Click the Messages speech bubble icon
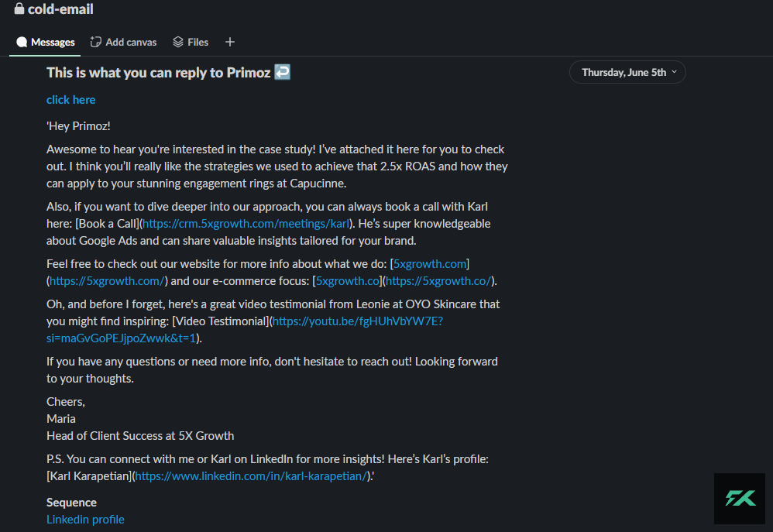Viewport: 773px width, 532px height. pos(22,43)
